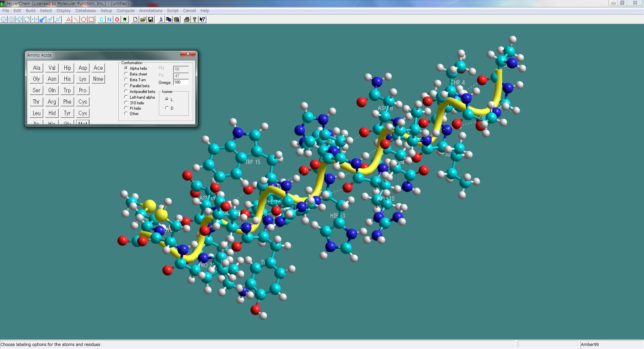Add an Ala residue
Screen dimensions: 644x349
point(37,68)
